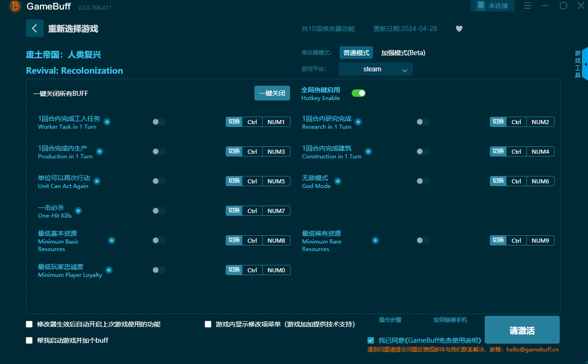Click star icon next to God Mode
Viewport: 588px width, 364px height.
(x=338, y=181)
